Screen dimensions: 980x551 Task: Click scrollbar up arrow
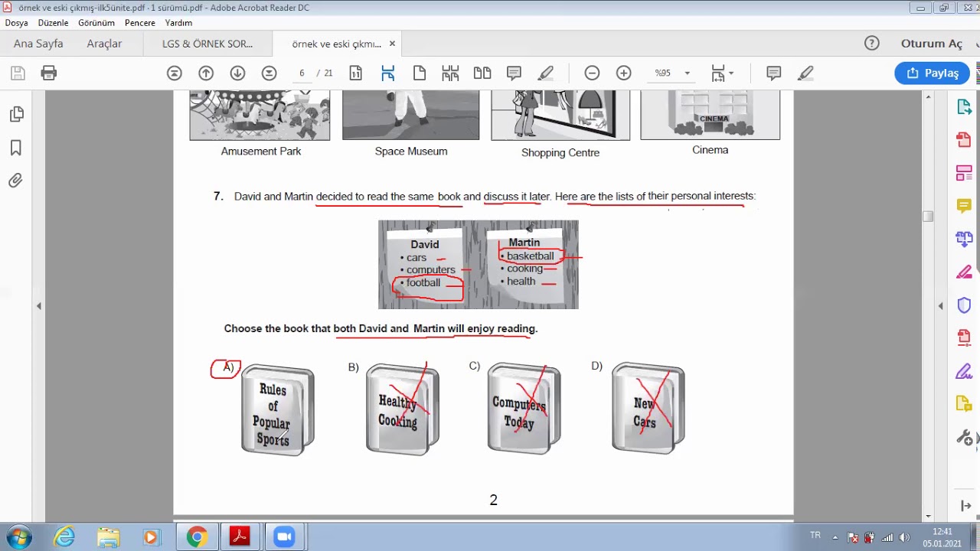[928, 97]
